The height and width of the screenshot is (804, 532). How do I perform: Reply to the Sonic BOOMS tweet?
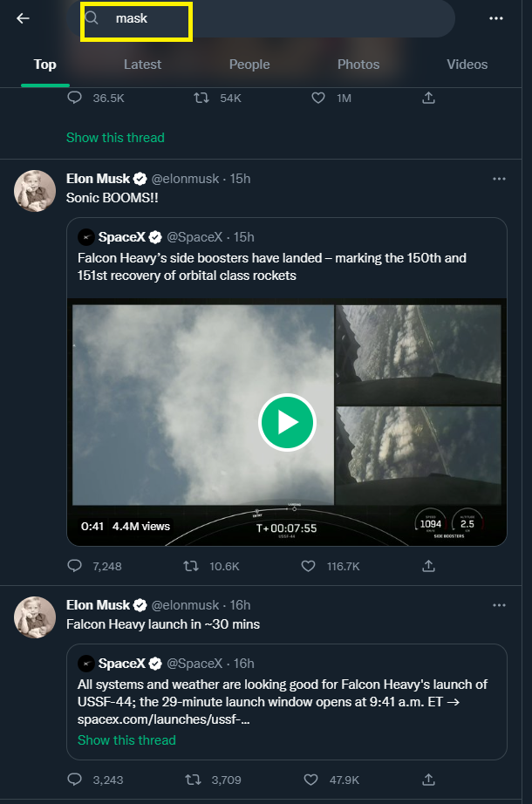point(75,566)
